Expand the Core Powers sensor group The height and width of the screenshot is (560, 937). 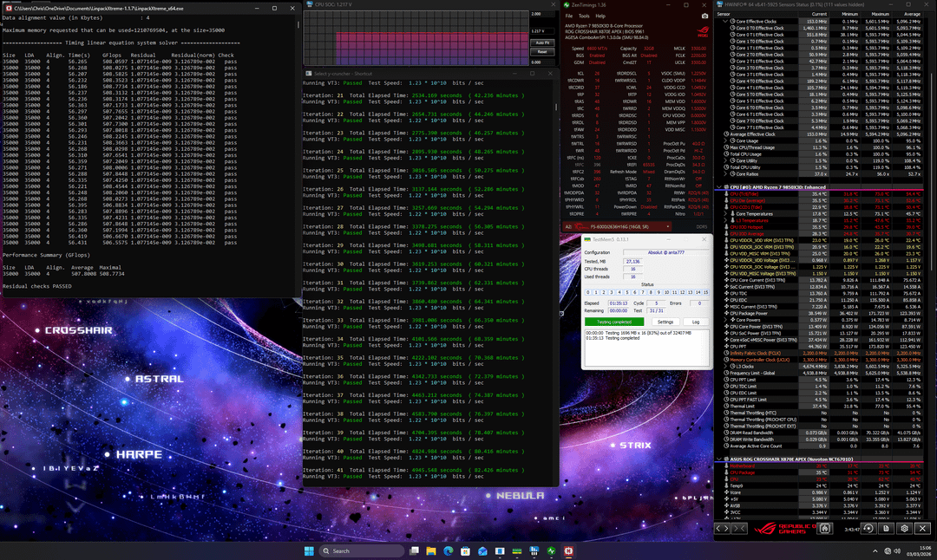click(727, 319)
